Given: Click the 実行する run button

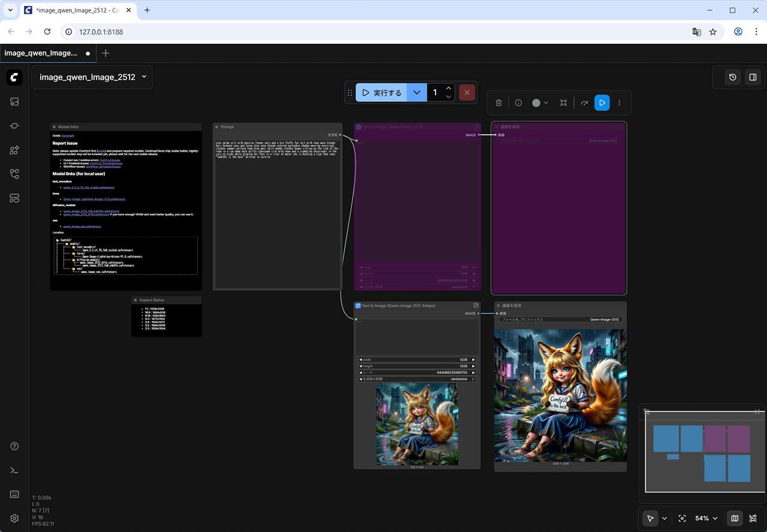Looking at the screenshot, I should click(382, 93).
